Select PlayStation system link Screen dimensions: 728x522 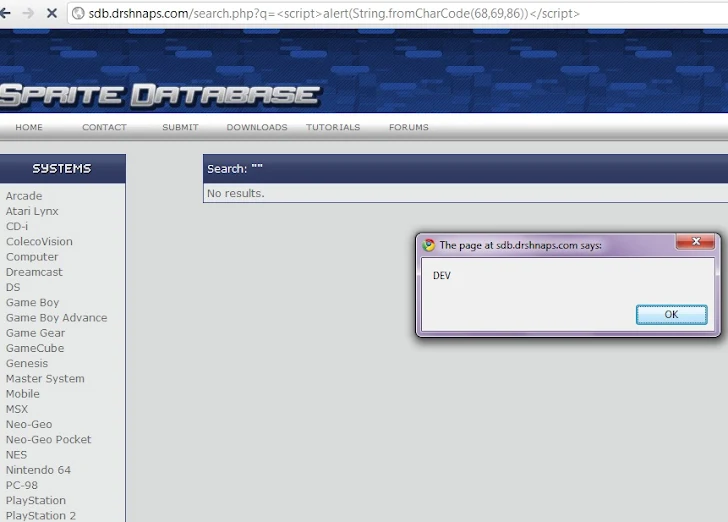(x=36, y=501)
